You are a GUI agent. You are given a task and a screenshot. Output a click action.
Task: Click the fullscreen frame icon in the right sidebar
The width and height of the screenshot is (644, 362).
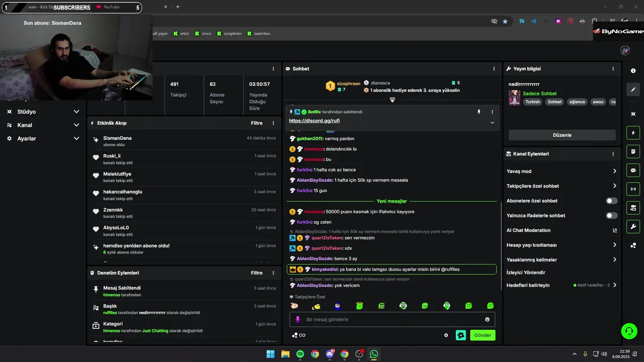click(633, 114)
